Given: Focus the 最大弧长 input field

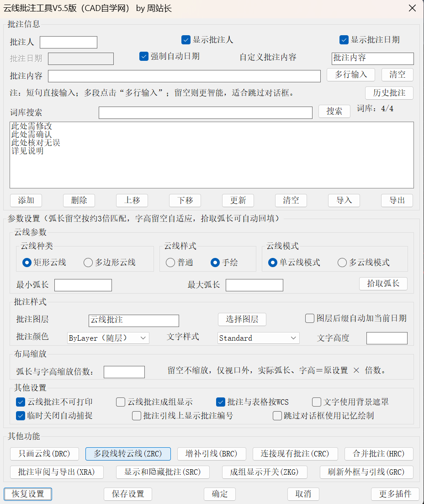Looking at the screenshot, I should coord(254,285).
